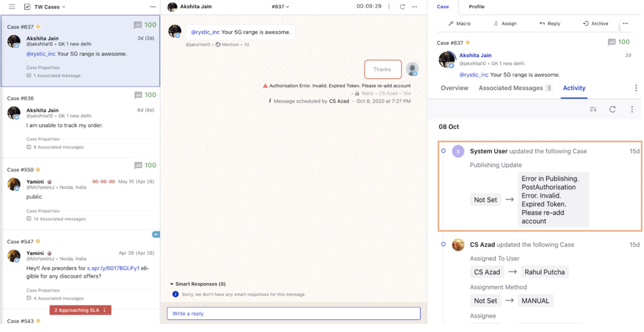Click the Write a reply field
The width and height of the screenshot is (644, 332).
(x=293, y=314)
